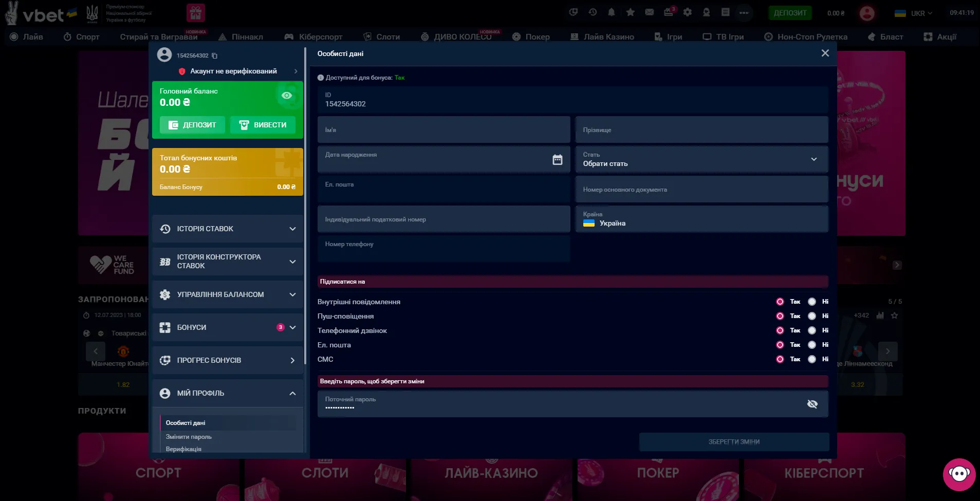Image resolution: width=980 pixels, height=501 pixels.
Task: Open Акції menu item
Action: (940, 37)
